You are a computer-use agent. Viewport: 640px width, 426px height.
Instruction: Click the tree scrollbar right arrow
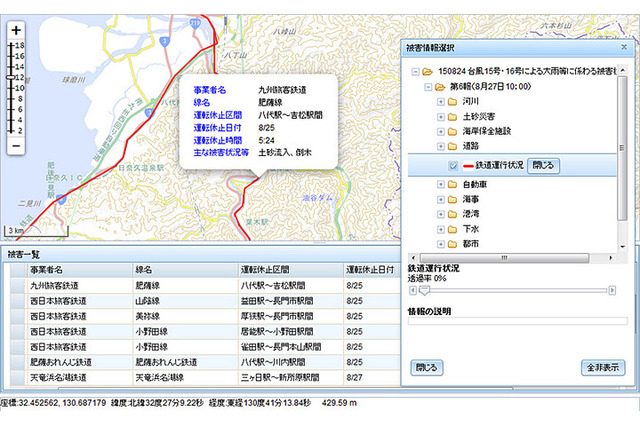point(611,258)
